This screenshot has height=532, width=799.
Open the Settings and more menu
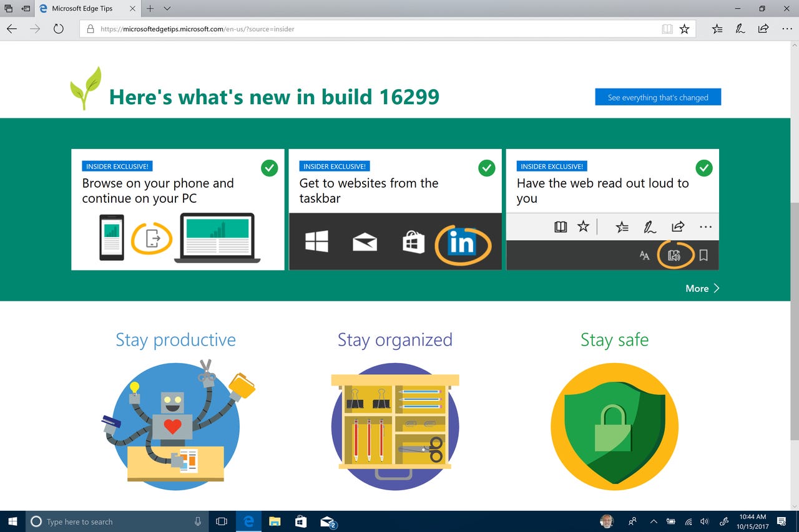click(787, 29)
